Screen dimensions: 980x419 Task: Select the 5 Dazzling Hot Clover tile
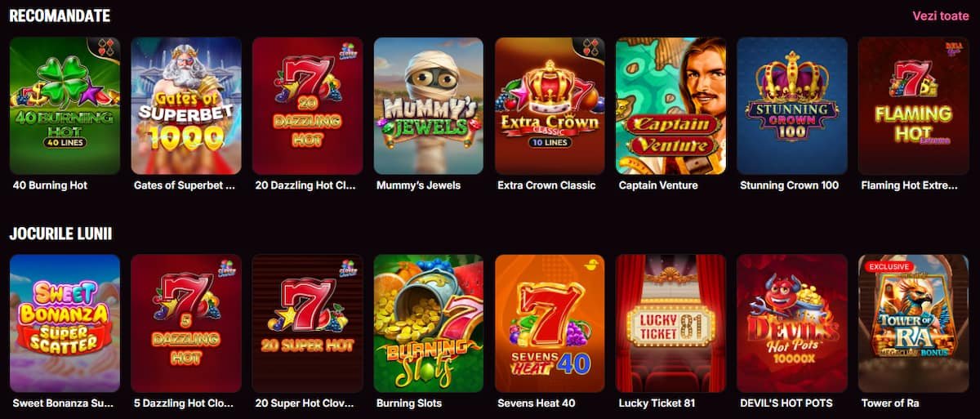point(186,323)
